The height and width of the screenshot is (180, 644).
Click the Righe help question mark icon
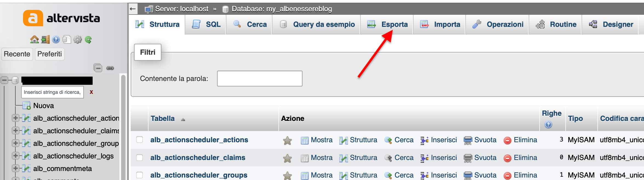pos(548,125)
